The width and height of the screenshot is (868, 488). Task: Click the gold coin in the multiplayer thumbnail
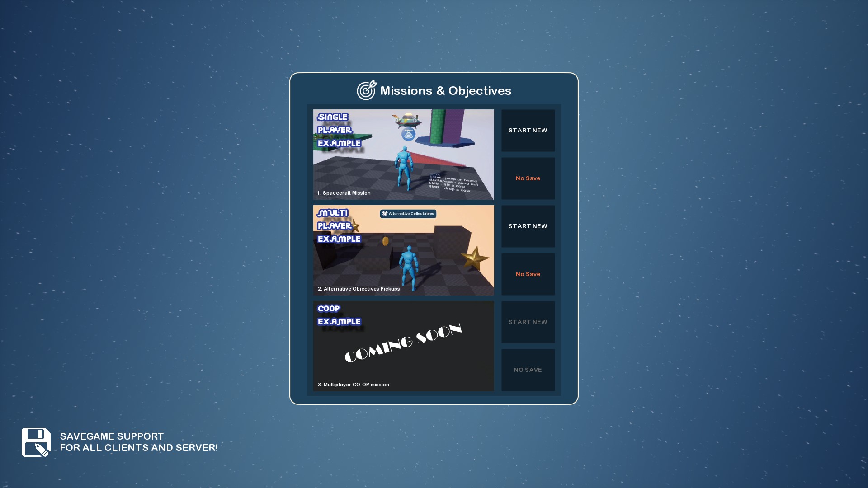(x=386, y=241)
